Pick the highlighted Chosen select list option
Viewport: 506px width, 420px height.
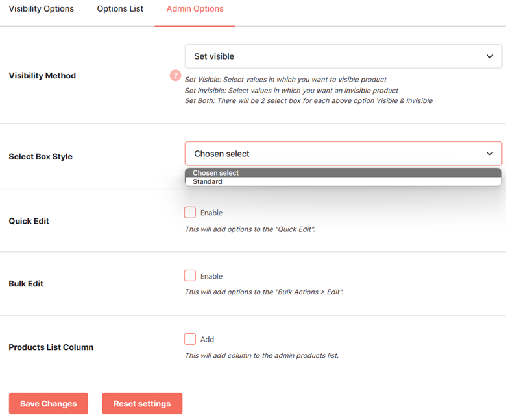pyautogui.click(x=343, y=173)
